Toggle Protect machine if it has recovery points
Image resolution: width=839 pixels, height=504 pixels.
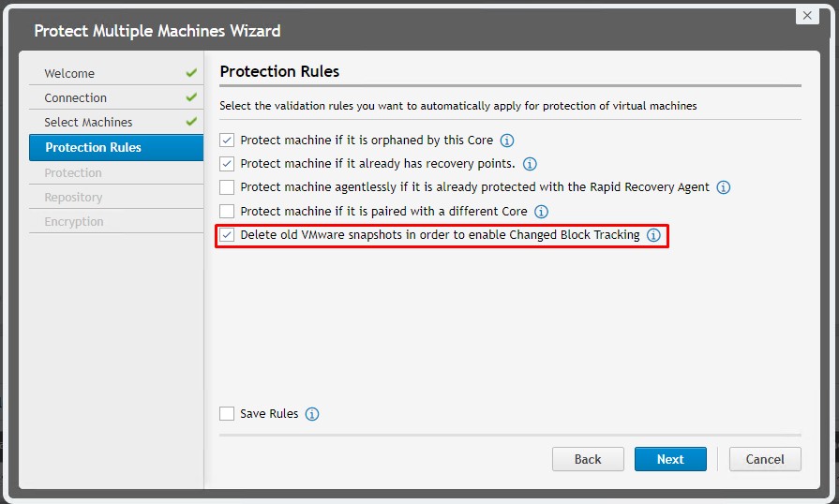tap(227, 164)
